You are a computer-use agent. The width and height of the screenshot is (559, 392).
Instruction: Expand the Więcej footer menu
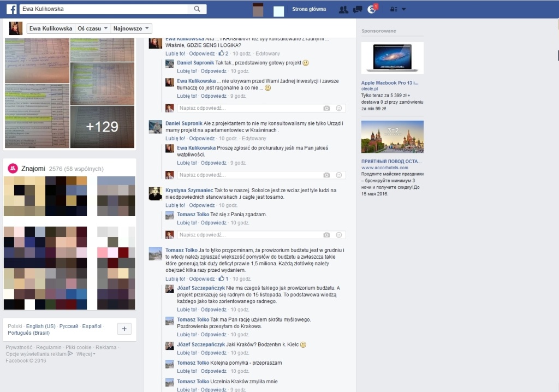coord(86,354)
